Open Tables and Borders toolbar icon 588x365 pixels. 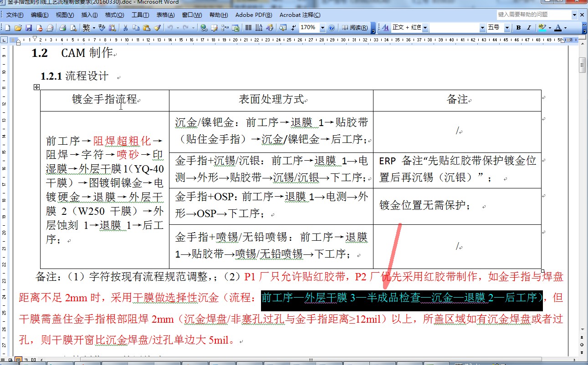pos(214,28)
